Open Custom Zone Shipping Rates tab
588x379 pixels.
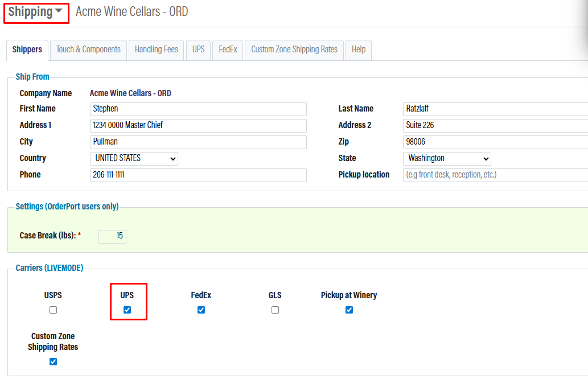pos(294,50)
